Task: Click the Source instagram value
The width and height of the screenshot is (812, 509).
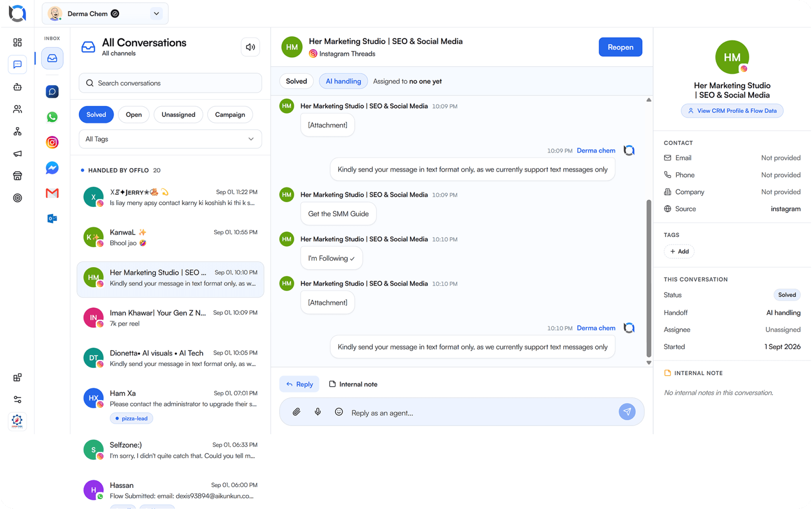Action: point(785,209)
